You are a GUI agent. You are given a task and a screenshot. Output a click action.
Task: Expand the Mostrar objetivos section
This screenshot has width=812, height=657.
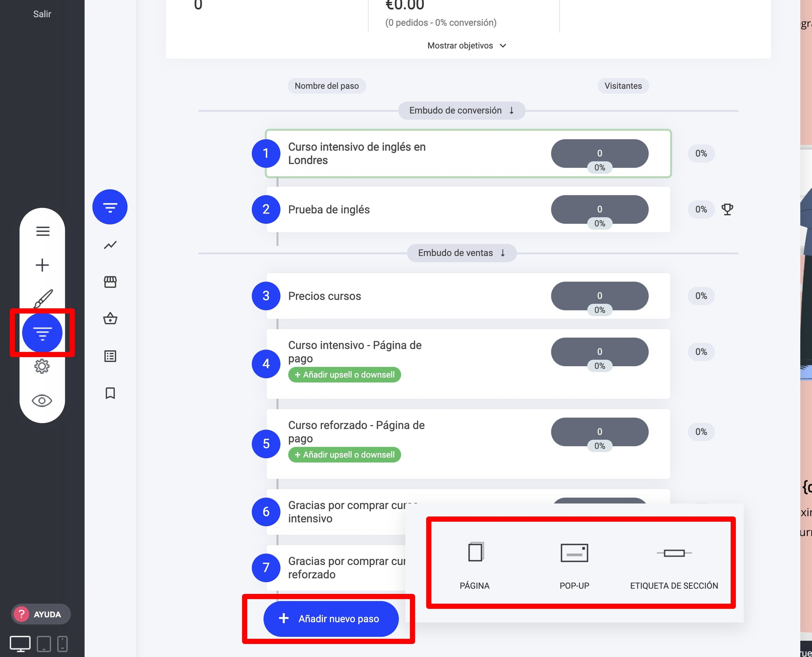[466, 45]
